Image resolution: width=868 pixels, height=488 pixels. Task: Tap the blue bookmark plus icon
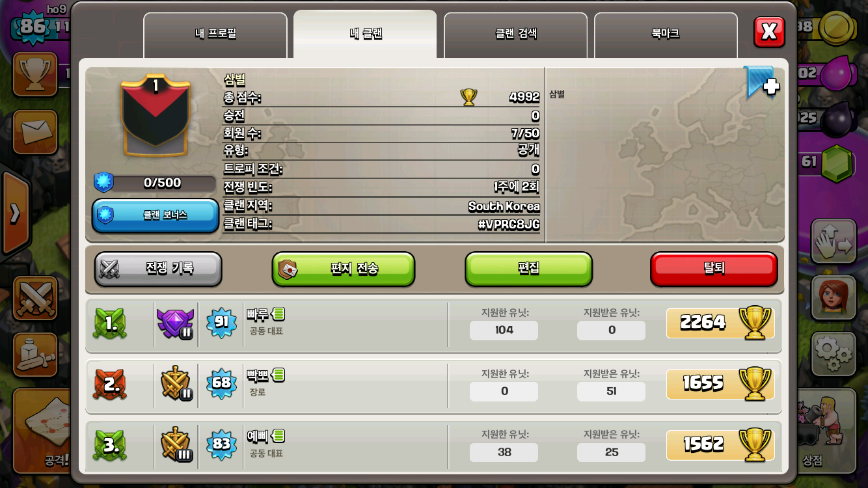tap(761, 83)
